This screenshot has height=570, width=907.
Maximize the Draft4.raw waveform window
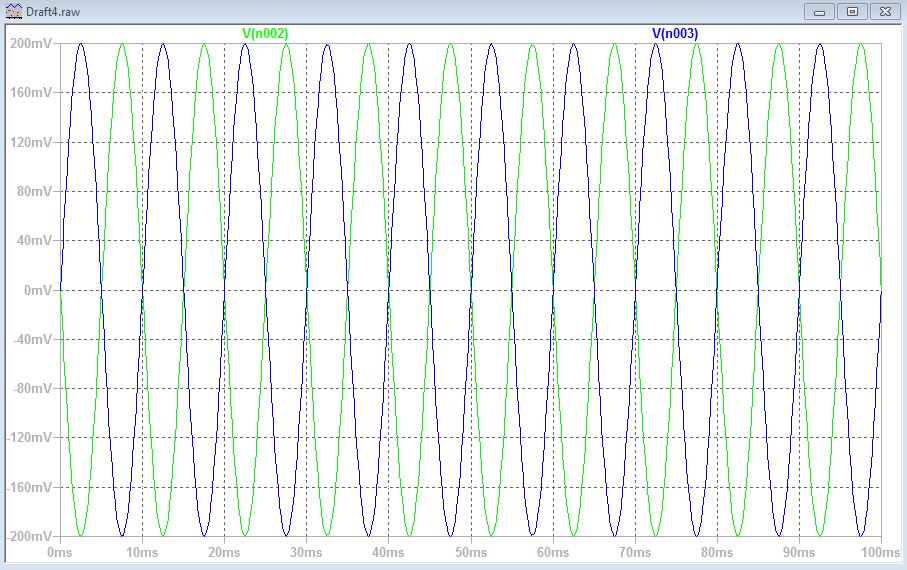pyautogui.click(x=852, y=12)
